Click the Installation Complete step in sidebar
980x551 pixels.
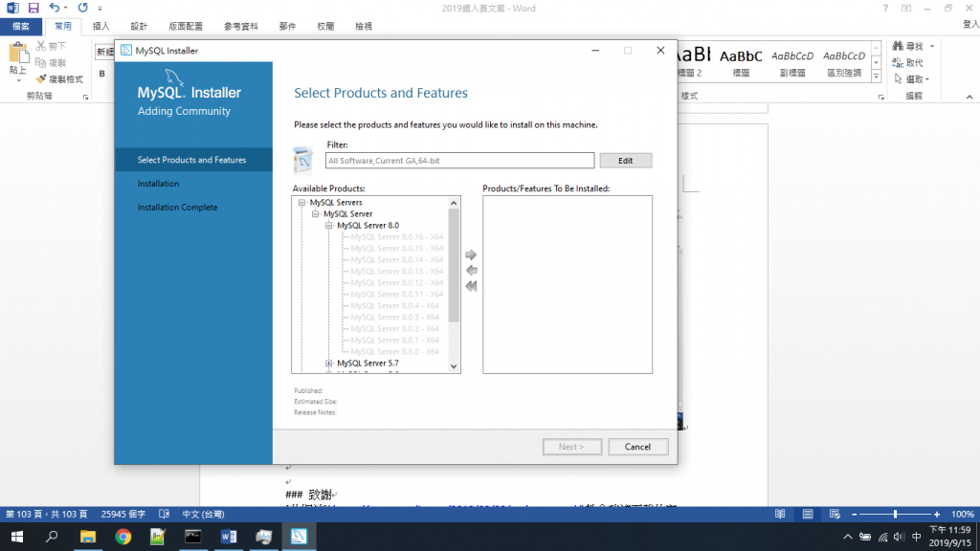pos(177,208)
